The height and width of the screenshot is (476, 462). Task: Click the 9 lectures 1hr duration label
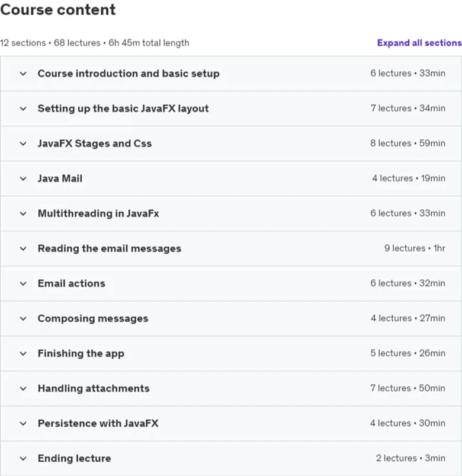(415, 248)
